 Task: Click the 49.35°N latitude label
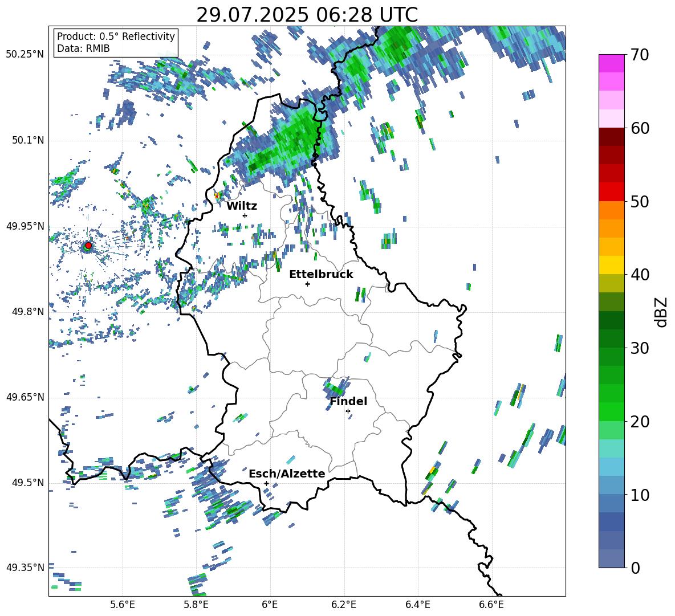25,568
